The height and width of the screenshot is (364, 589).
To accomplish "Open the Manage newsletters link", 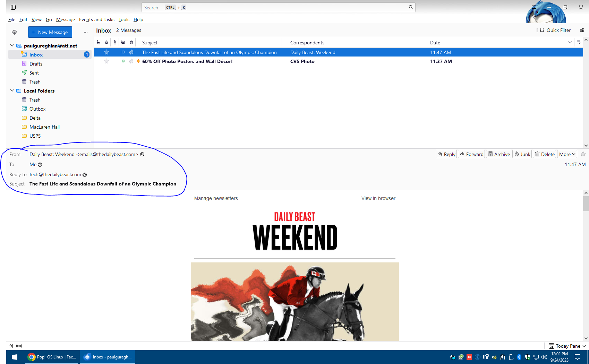I will click(216, 198).
